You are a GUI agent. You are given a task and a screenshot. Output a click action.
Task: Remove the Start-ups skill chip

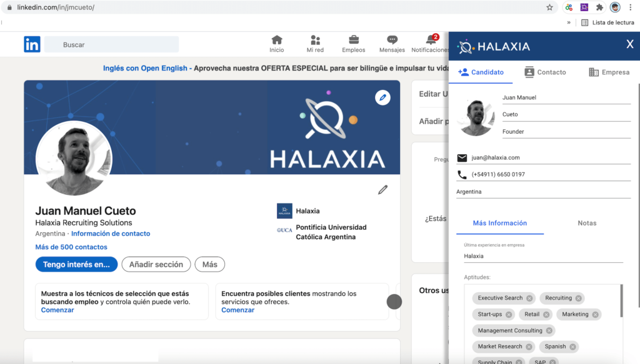tap(509, 315)
